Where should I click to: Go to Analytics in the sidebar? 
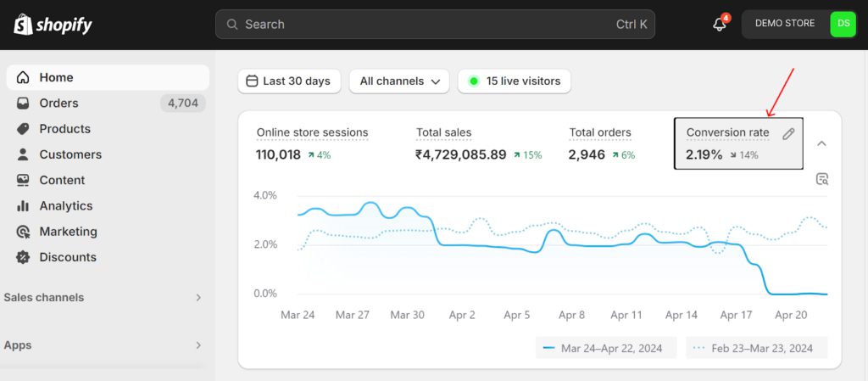[65, 206]
